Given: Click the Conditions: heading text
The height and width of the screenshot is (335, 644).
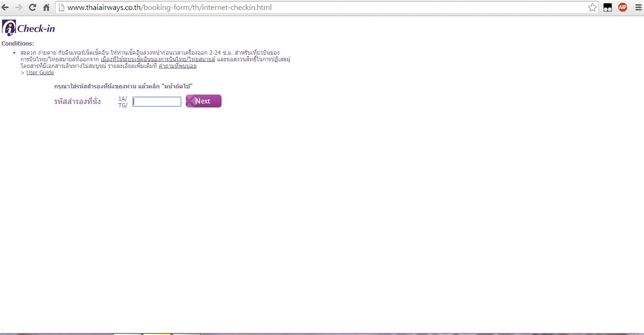Looking at the screenshot, I should click(x=18, y=44).
